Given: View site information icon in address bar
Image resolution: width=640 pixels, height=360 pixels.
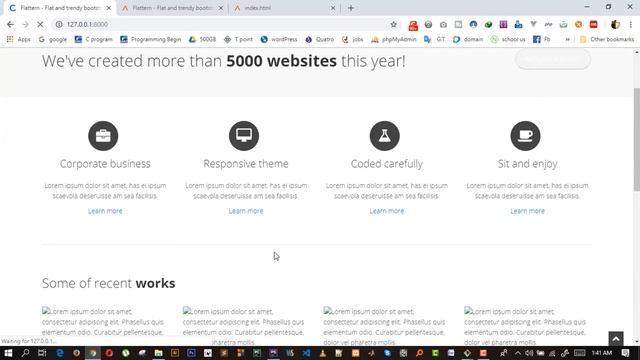Looking at the screenshot, I should (59, 24).
